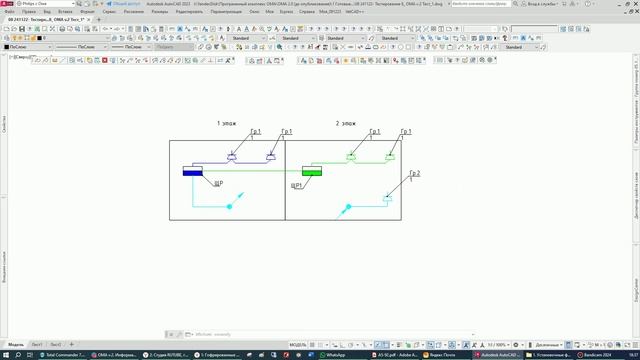Toggle grid display in status bar
The width and height of the screenshot is (640, 360).
(x=312, y=345)
